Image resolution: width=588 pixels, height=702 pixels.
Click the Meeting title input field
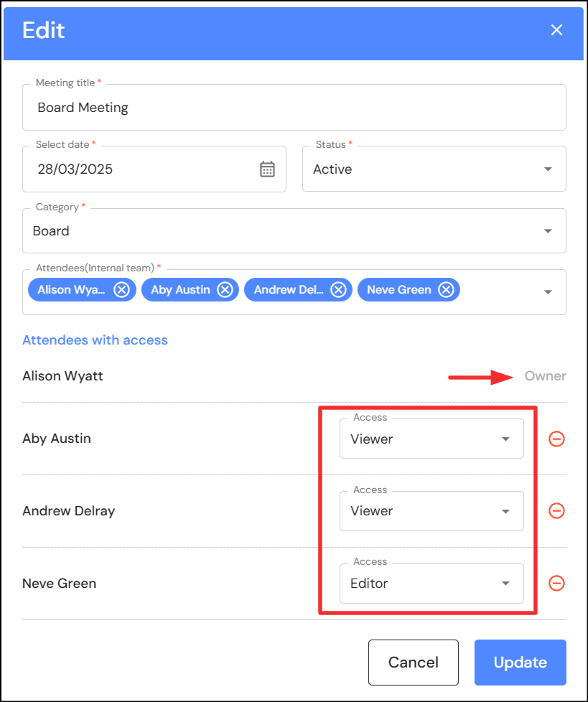point(294,108)
